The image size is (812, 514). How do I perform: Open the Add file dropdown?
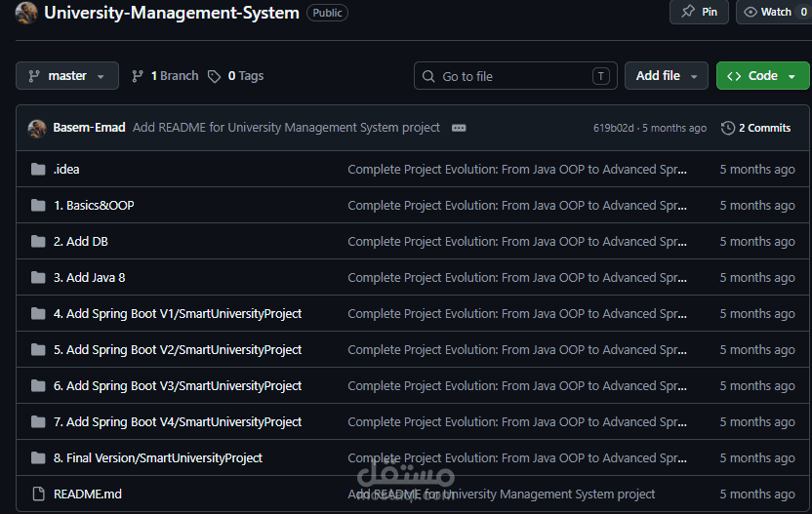click(x=666, y=75)
